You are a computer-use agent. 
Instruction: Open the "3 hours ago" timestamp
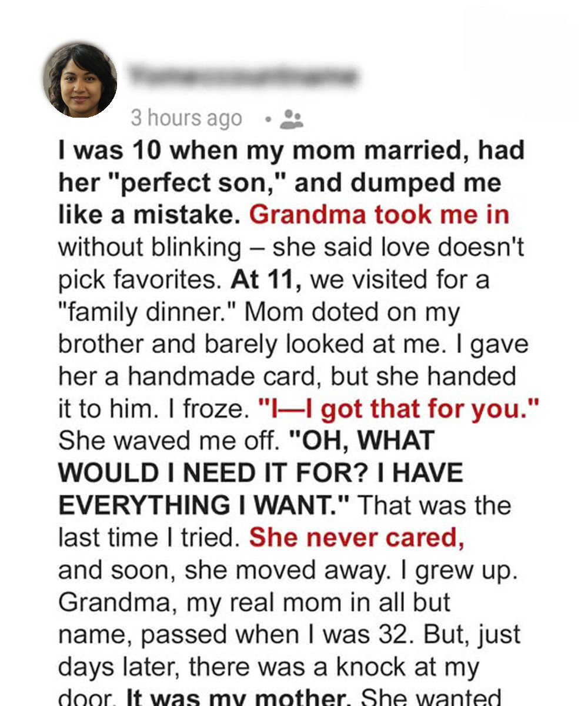pyautogui.click(x=186, y=118)
